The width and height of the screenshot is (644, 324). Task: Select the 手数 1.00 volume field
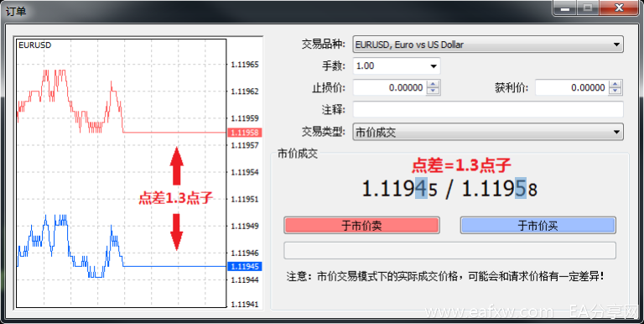390,66
